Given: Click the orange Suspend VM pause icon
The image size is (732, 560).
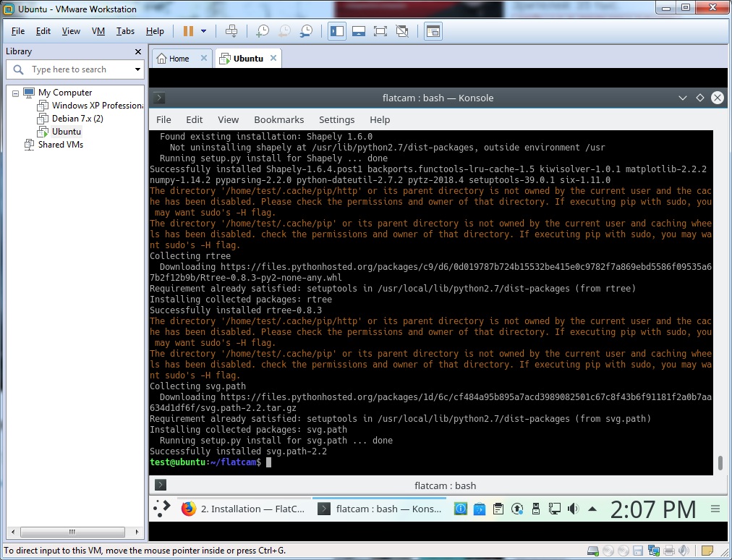Looking at the screenshot, I should (188, 31).
